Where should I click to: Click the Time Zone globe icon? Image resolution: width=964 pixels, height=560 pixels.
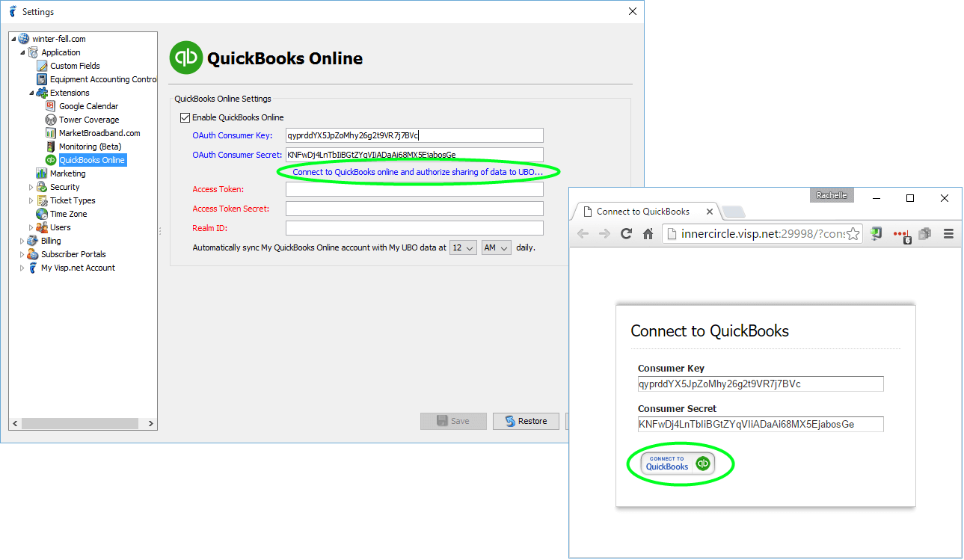click(42, 214)
